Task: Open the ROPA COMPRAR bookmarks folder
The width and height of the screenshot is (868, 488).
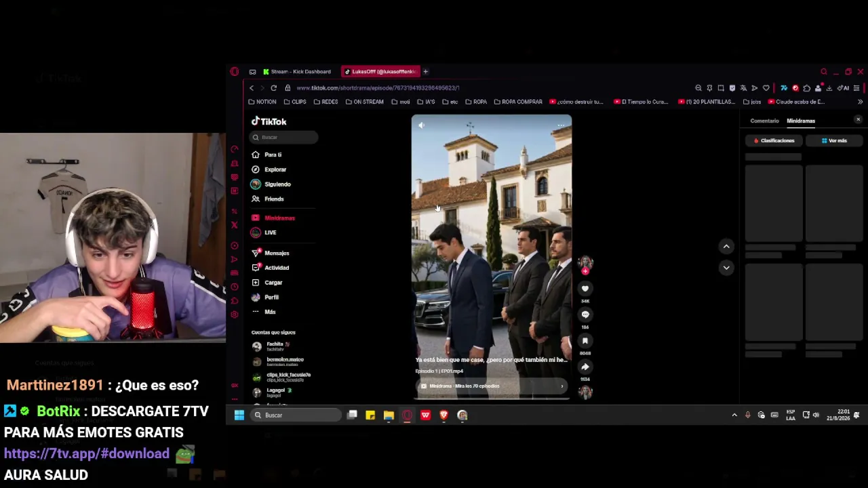Action: 518,102
